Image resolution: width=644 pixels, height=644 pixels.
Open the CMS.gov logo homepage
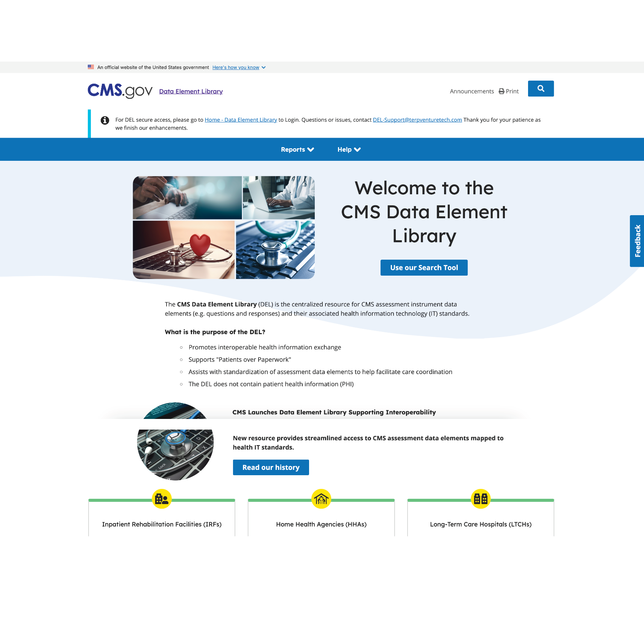(x=120, y=91)
